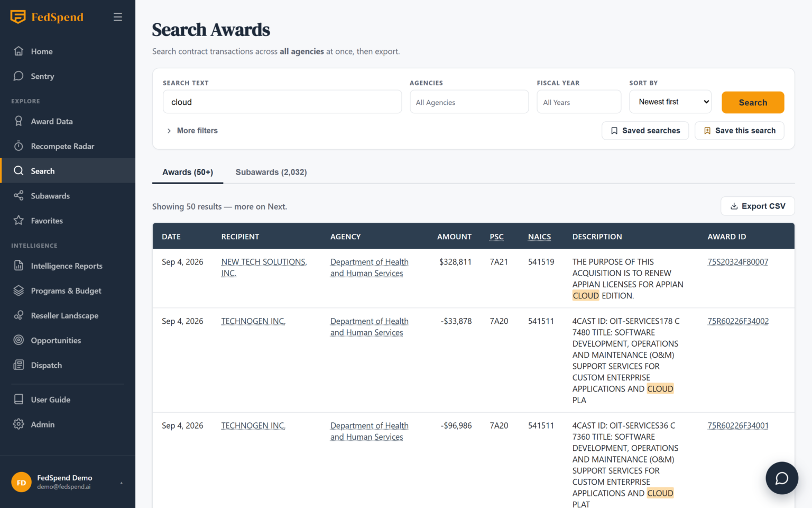Go to Award Data page

(68, 121)
